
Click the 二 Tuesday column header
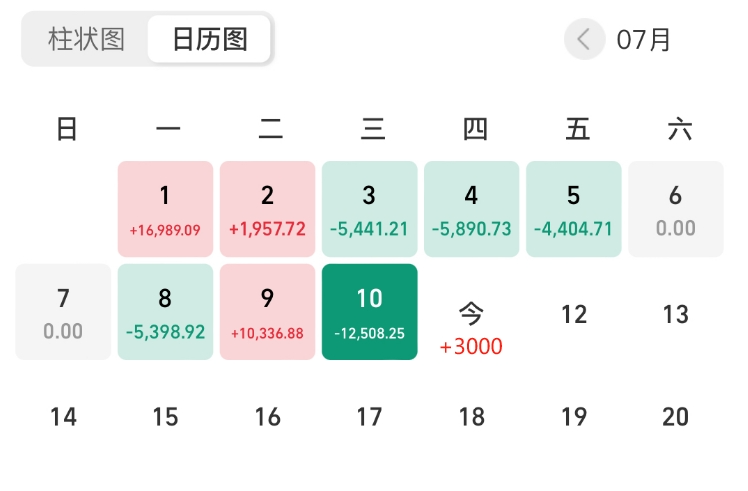[x=271, y=129]
